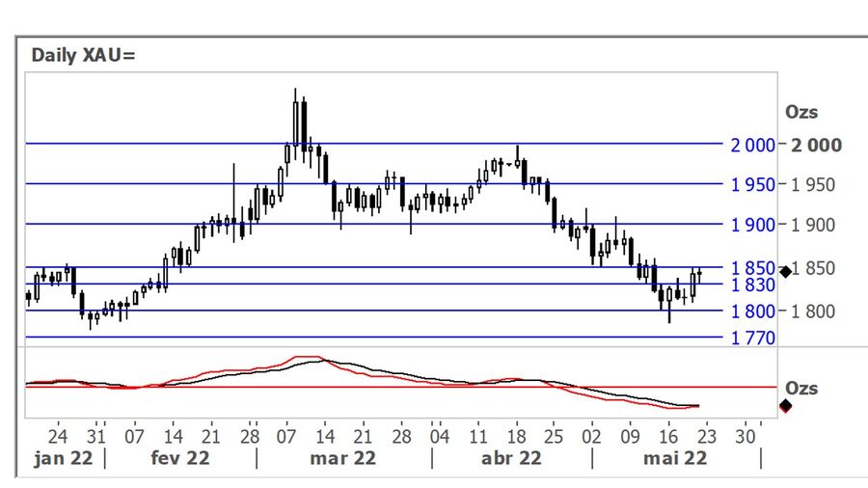The height and width of the screenshot is (488, 868).
Task: Click the blue '2 000' level label
Action: [753, 146]
